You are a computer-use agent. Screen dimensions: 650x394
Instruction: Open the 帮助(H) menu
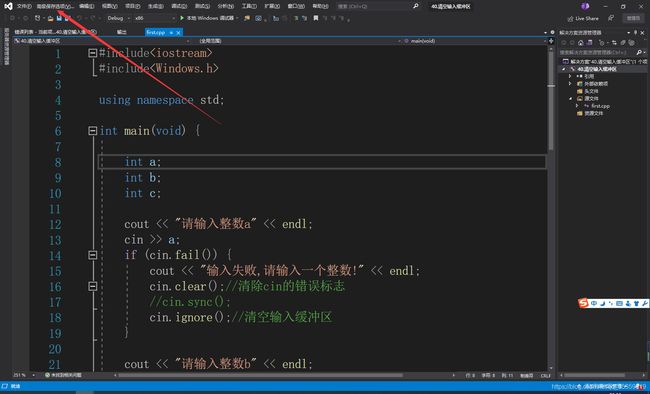coord(320,6)
